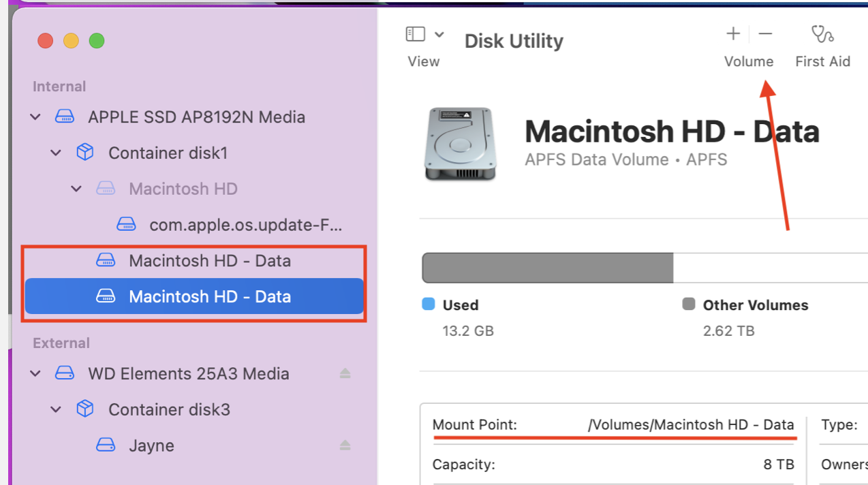Click the Remove Volume minus icon
The width and height of the screenshot is (868, 485).
click(x=765, y=33)
